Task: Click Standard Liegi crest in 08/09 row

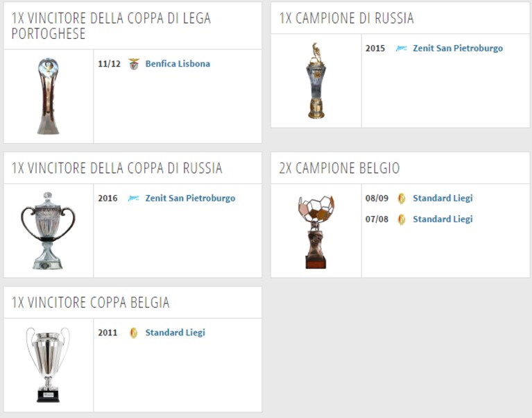Action: click(x=402, y=199)
